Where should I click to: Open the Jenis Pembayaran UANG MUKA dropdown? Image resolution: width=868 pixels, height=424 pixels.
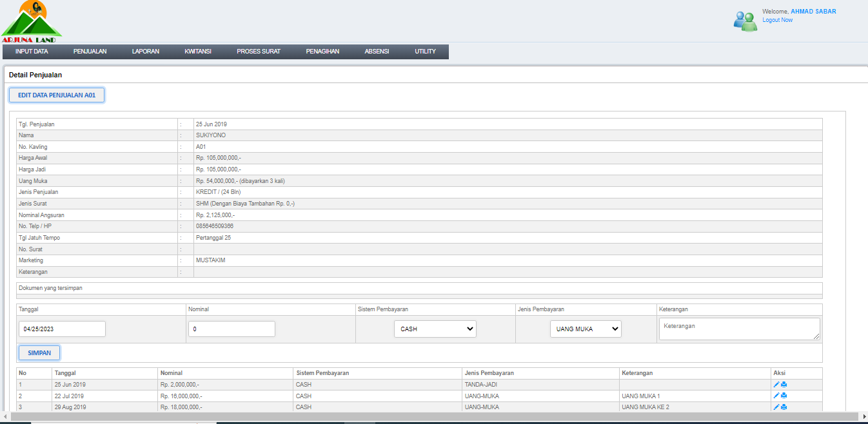586,329
